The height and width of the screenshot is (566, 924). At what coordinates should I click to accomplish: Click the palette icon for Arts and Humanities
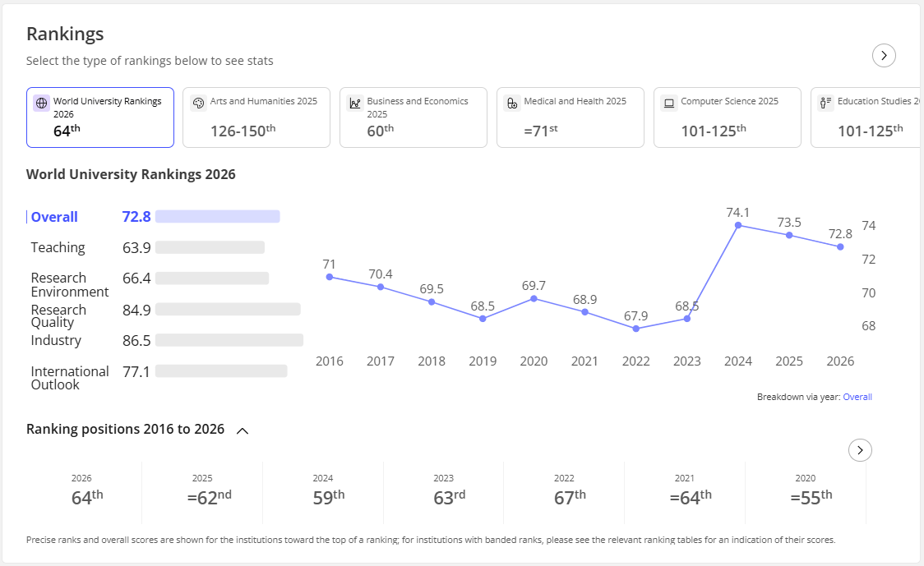coord(199,103)
